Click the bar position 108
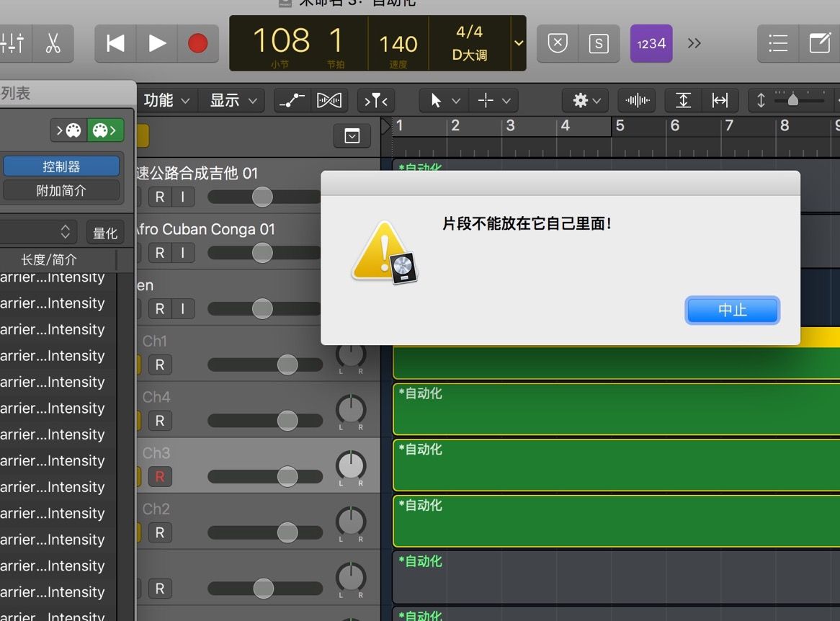 tap(281, 40)
